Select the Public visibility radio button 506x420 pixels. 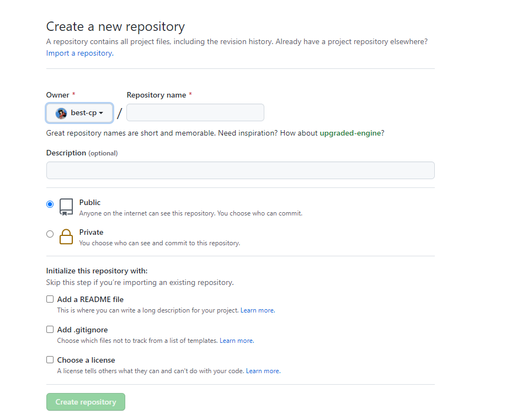[x=50, y=204]
